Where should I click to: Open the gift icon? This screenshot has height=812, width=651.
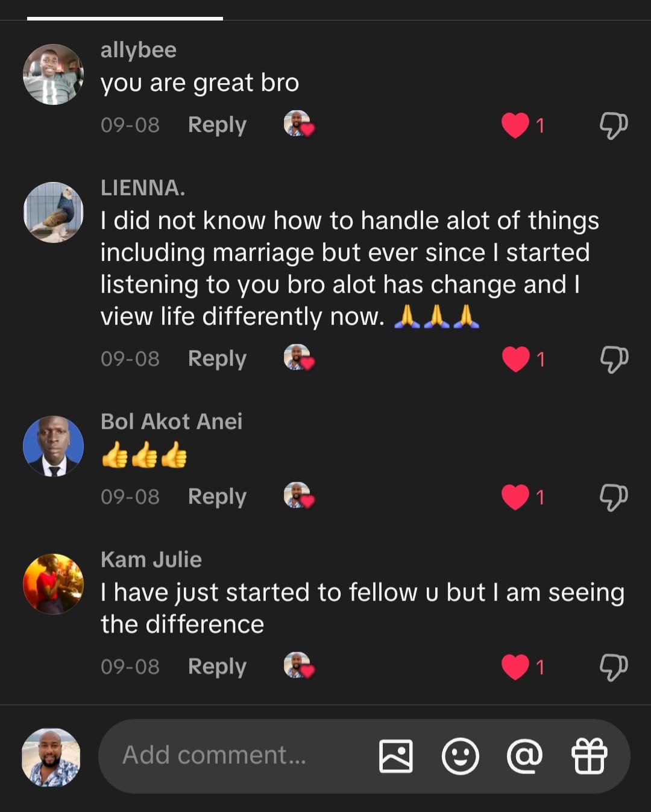(589, 756)
